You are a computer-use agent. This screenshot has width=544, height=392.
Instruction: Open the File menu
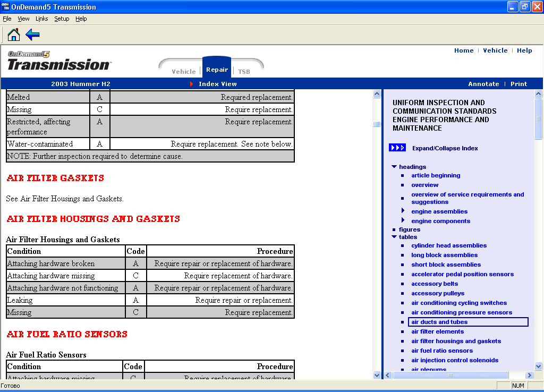click(x=7, y=19)
